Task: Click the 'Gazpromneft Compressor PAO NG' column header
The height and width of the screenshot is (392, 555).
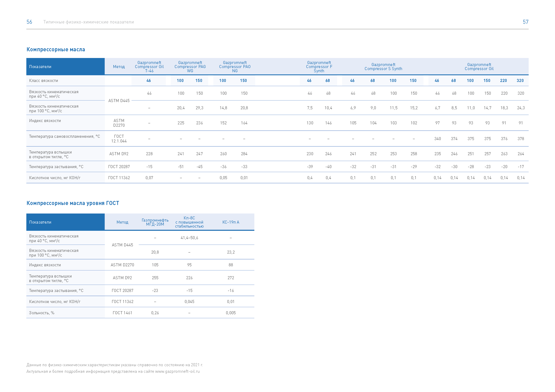Action: 235,67
